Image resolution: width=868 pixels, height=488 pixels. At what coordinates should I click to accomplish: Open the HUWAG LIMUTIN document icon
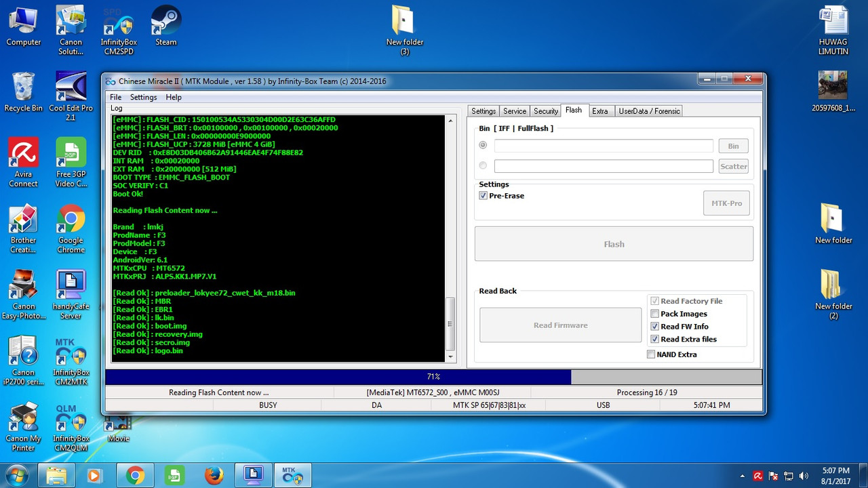pyautogui.click(x=833, y=30)
